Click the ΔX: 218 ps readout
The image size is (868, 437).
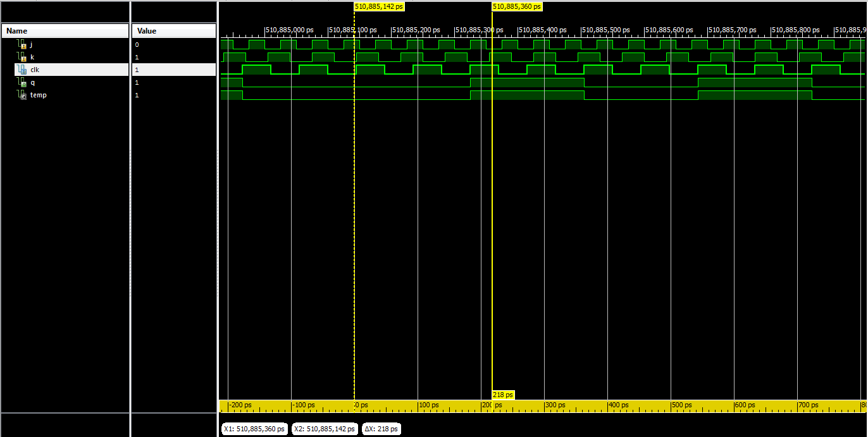coord(381,429)
